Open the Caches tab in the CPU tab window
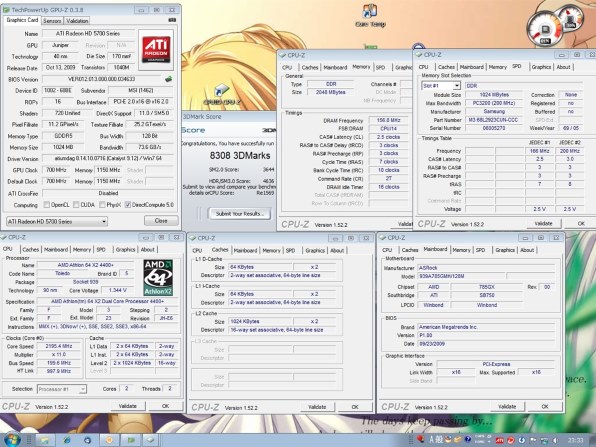596x447 pixels. [30, 249]
